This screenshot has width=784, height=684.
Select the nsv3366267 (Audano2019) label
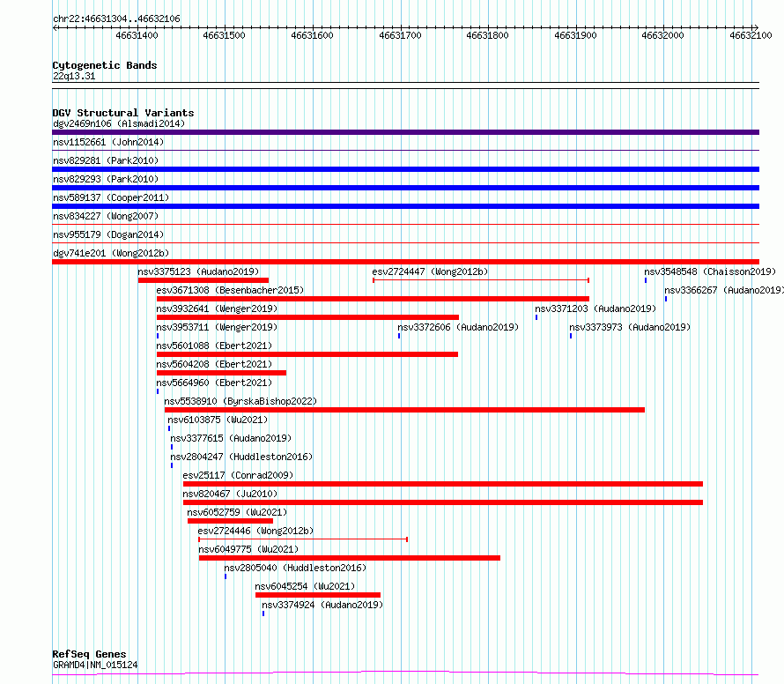tap(724, 290)
